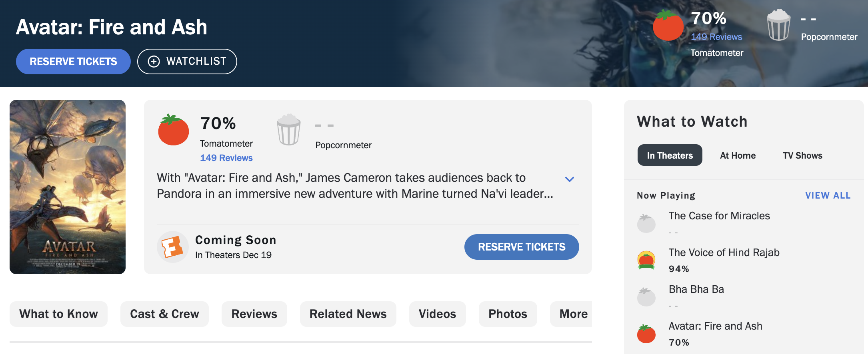Open the More tab overflow
The image size is (868, 354).
click(573, 314)
